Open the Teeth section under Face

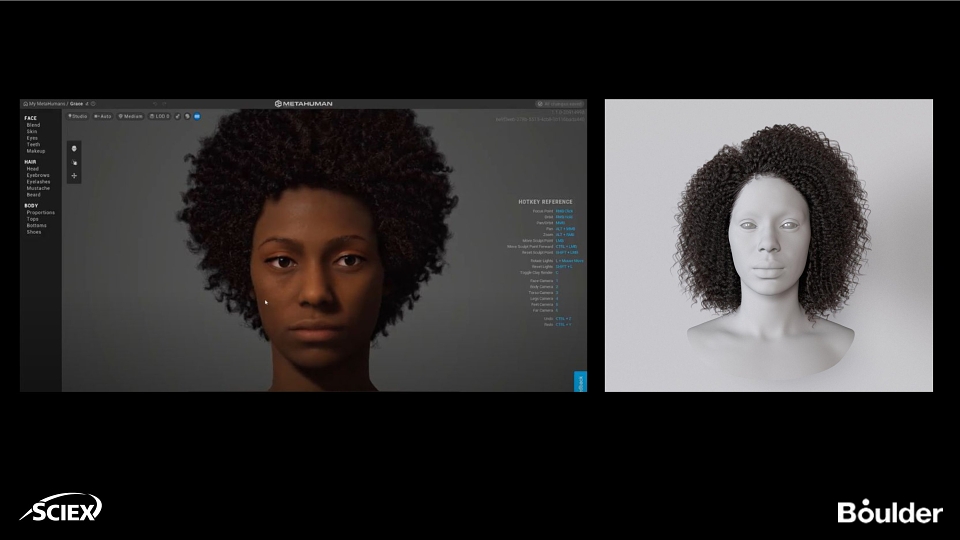(x=33, y=144)
